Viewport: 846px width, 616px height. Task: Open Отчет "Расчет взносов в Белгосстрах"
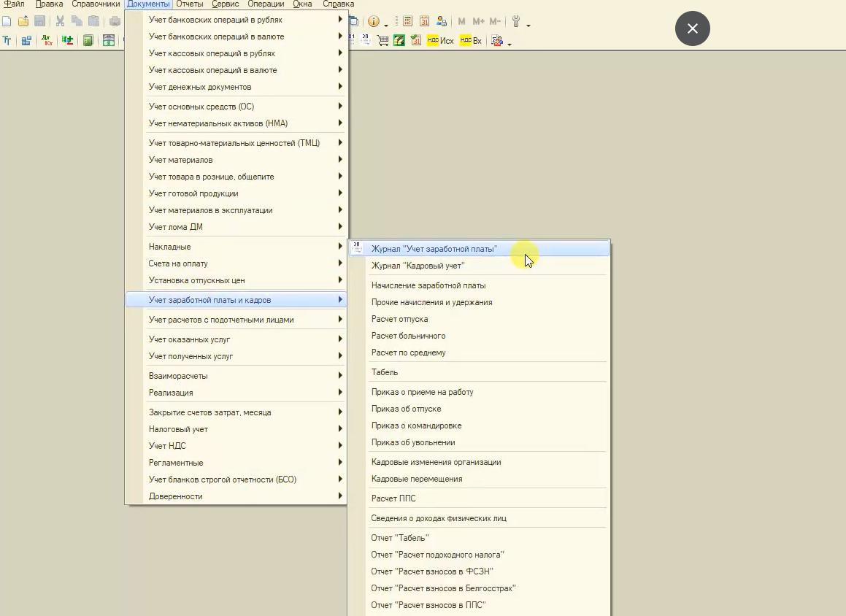click(479, 588)
